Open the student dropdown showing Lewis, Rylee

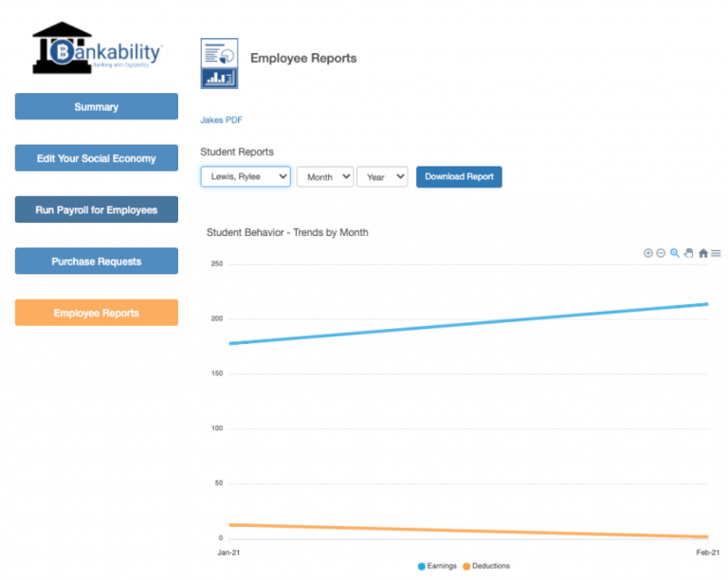pyautogui.click(x=246, y=176)
